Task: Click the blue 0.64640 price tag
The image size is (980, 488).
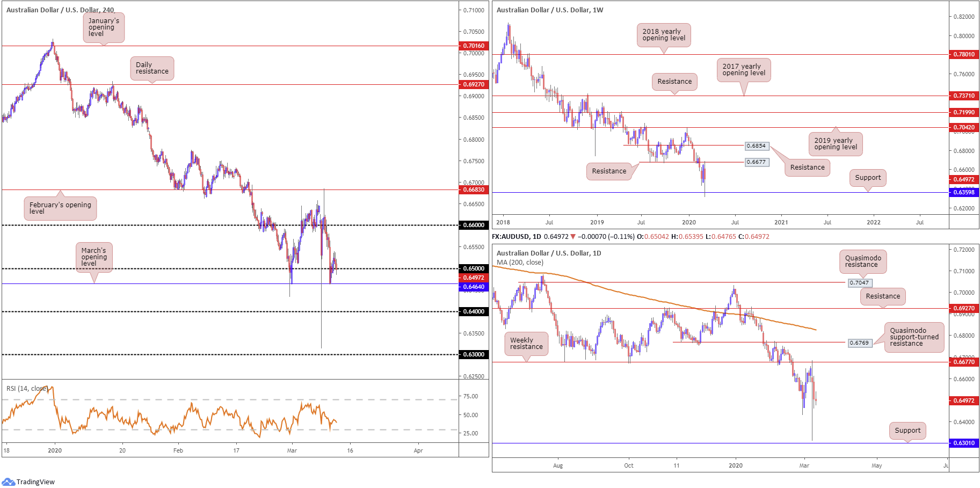Action: 474,287
